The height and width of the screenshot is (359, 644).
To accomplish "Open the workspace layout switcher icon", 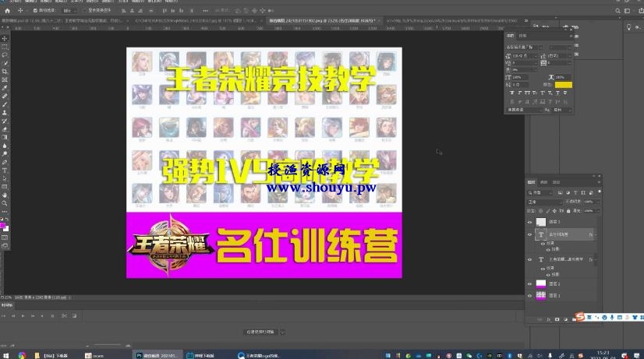I will tap(627, 11).
